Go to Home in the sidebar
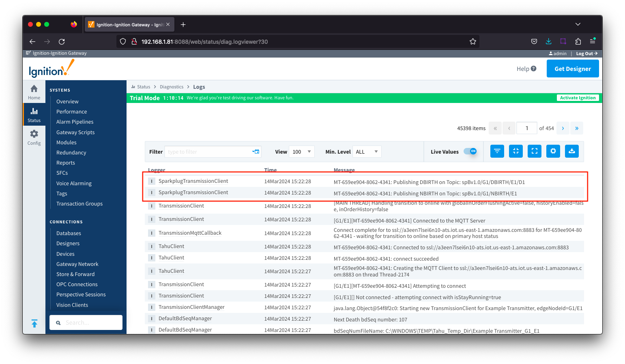 (x=34, y=92)
